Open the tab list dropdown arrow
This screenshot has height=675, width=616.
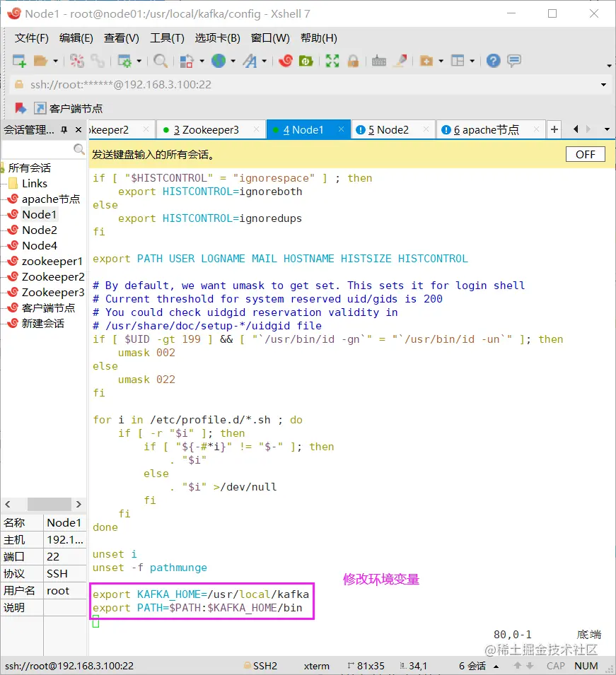click(x=607, y=129)
